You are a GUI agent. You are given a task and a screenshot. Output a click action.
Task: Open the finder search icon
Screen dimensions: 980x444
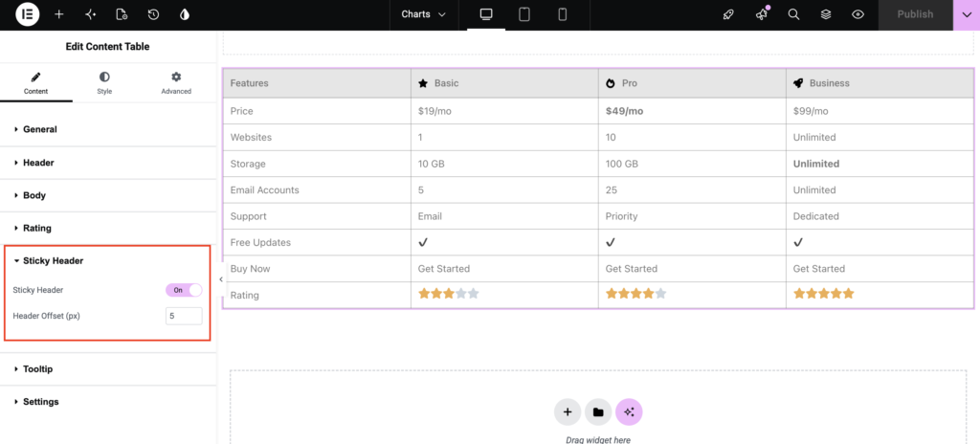(x=793, y=14)
